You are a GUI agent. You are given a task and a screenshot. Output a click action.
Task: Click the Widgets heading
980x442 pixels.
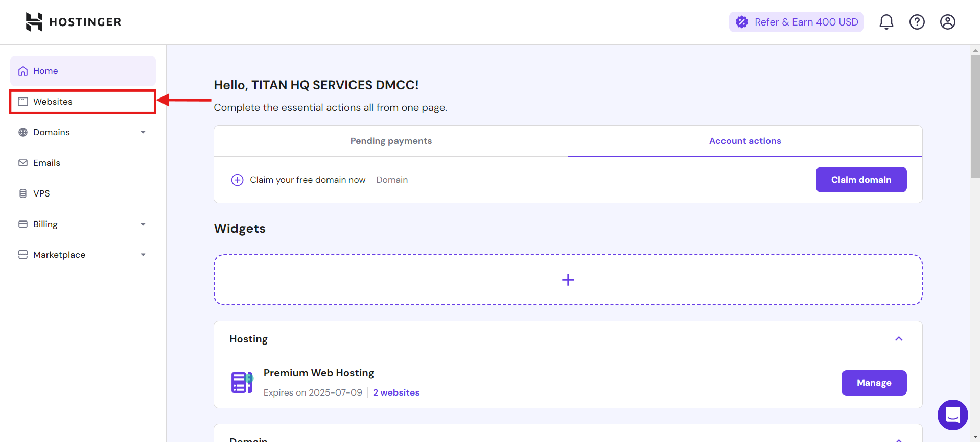click(x=240, y=228)
